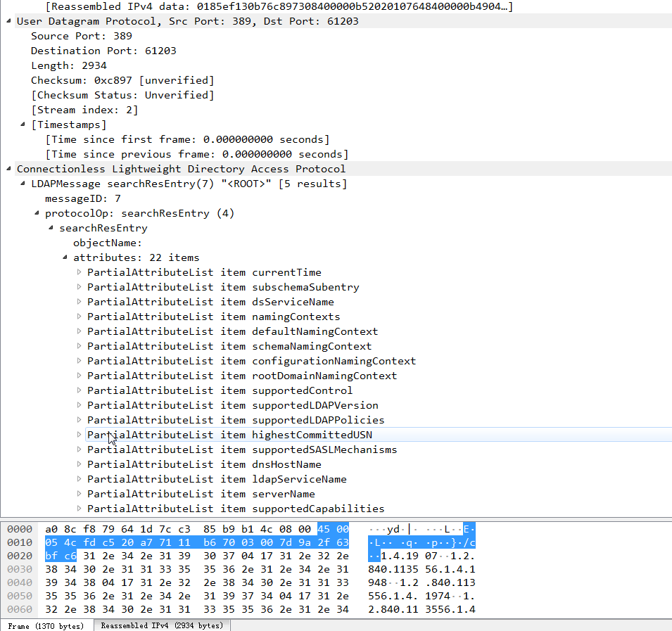Switch to the Reassembled IPv4 tab
Image resolution: width=672 pixels, height=631 pixels.
pos(160,623)
